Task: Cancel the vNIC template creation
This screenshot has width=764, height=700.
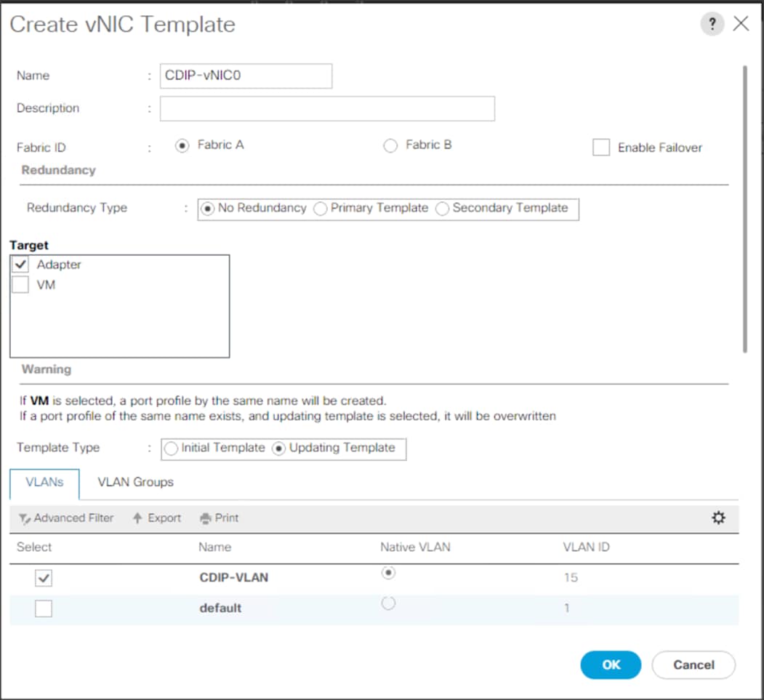Action: [693, 664]
